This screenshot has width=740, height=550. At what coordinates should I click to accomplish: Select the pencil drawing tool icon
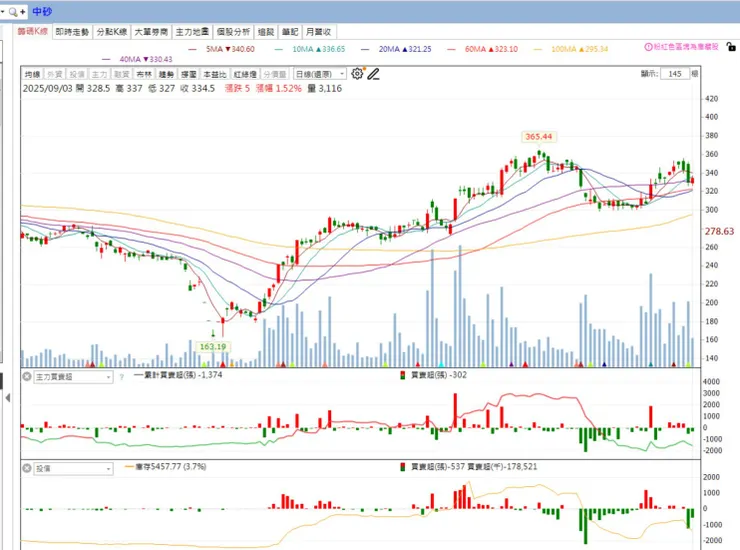click(373, 74)
